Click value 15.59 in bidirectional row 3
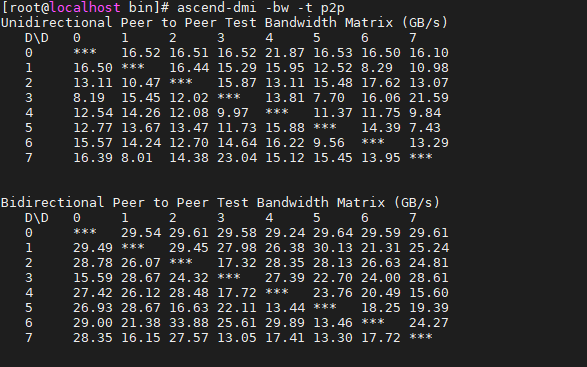 pyautogui.click(x=93, y=278)
